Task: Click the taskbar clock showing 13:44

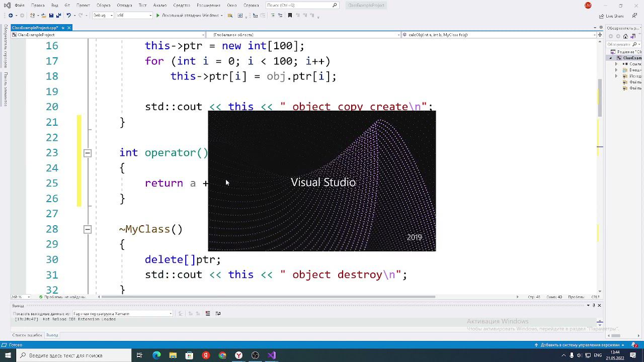Action: pos(615,355)
